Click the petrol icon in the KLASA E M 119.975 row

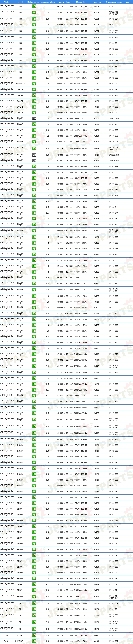tap(34, 136)
